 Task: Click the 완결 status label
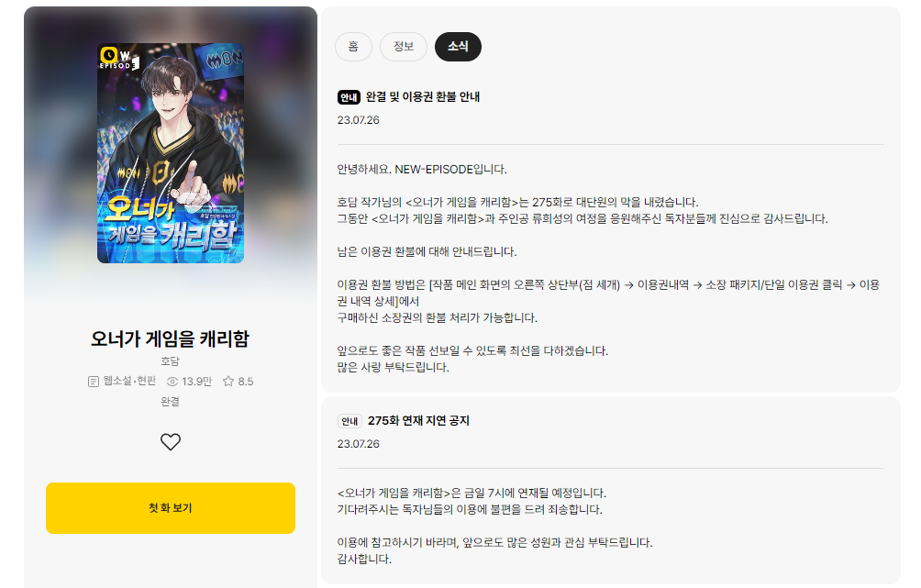(x=171, y=402)
